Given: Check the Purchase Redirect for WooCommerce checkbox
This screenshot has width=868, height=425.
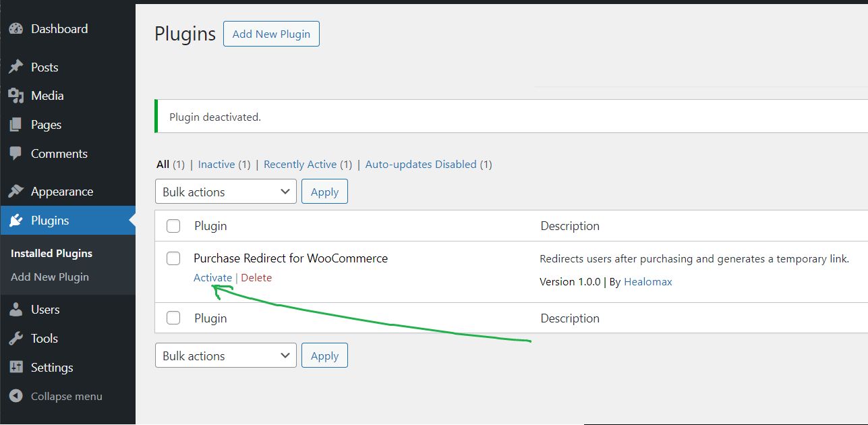Looking at the screenshot, I should (x=173, y=258).
